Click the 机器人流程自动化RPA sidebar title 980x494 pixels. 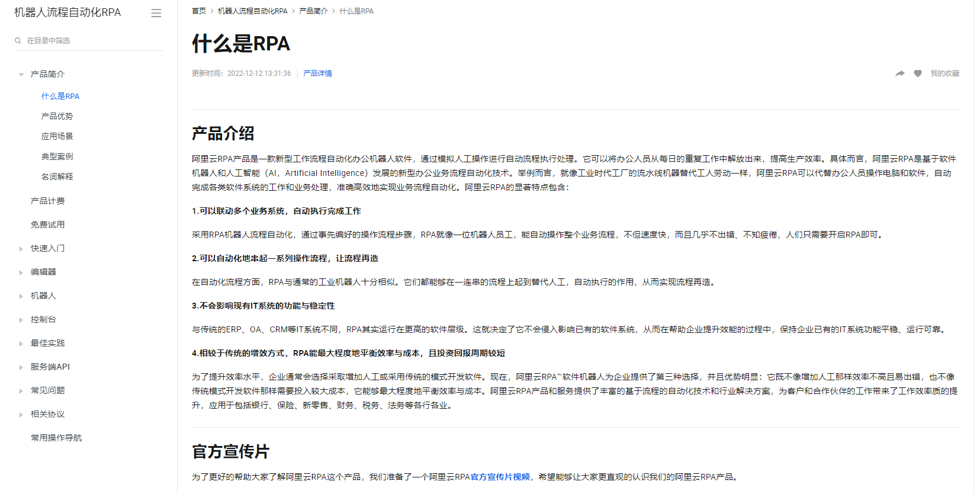[68, 12]
